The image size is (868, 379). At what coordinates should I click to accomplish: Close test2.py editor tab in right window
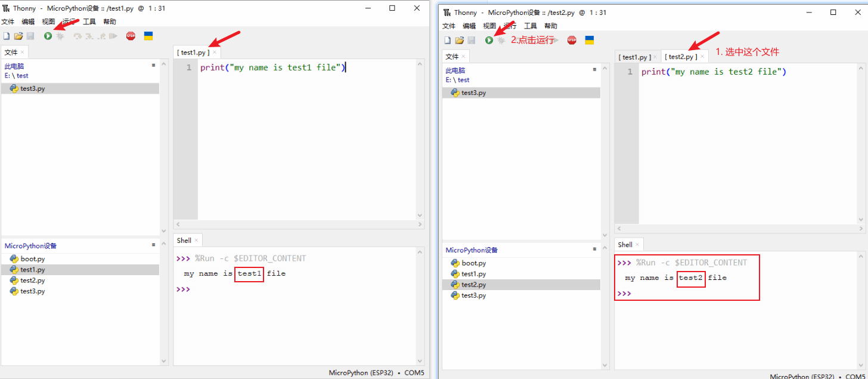click(x=702, y=57)
